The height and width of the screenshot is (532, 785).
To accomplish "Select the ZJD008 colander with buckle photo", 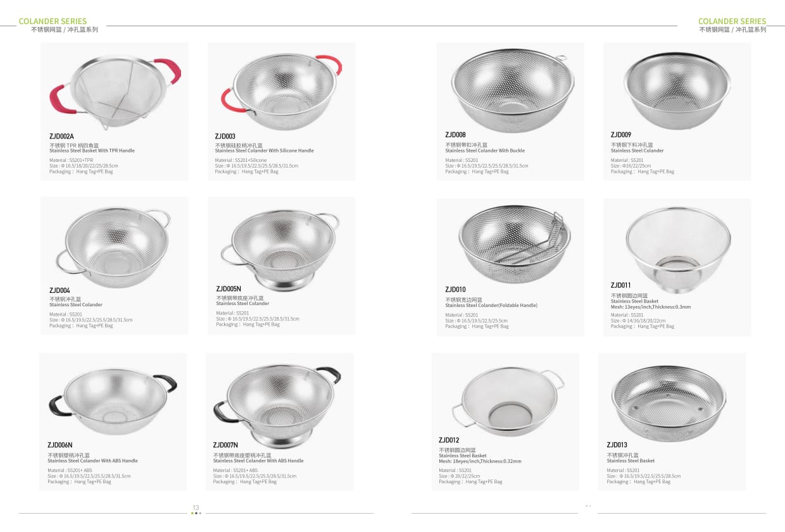I will (x=513, y=91).
